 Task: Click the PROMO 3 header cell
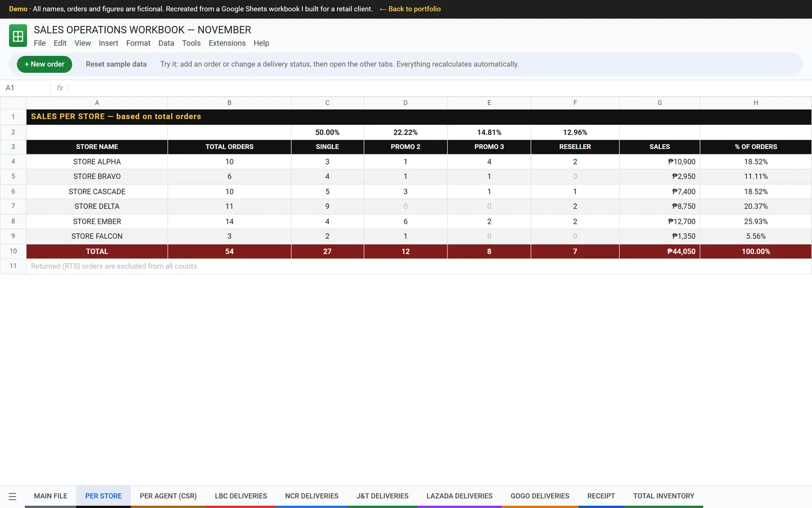(489, 147)
